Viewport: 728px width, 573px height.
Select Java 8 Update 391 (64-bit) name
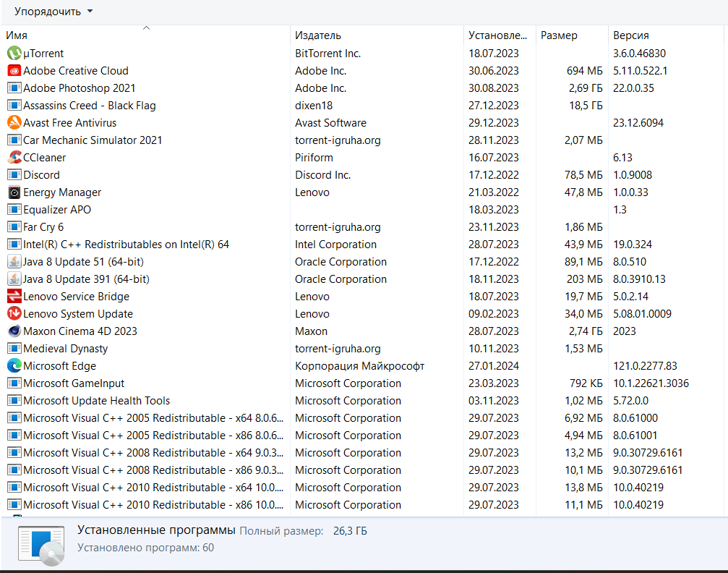click(x=86, y=279)
